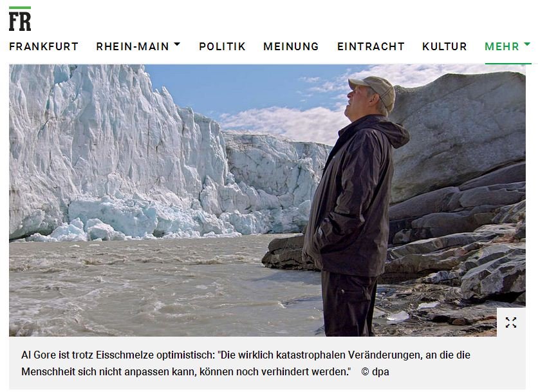This screenshot has width=538, height=392.
Task: Expand the Mehr menu arrow
Action: (x=527, y=44)
